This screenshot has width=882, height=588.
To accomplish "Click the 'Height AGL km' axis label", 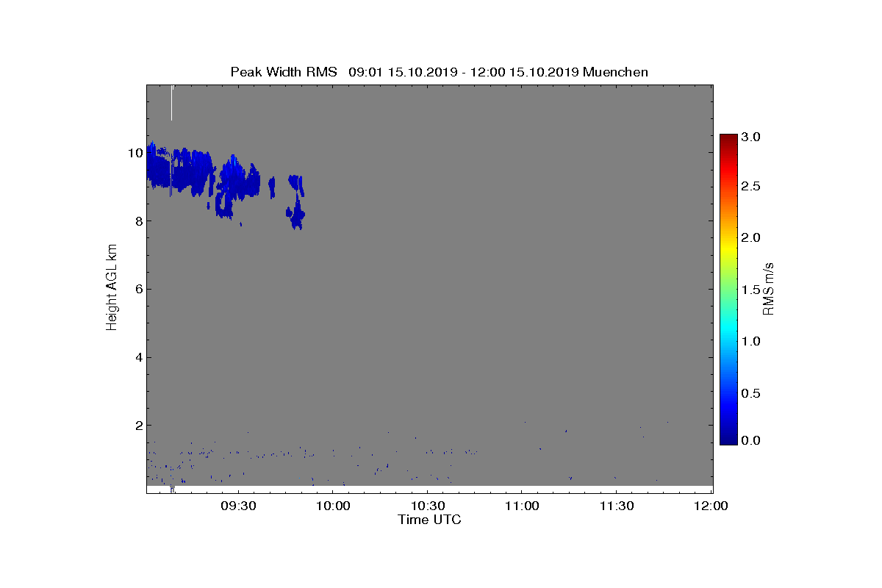I will [x=112, y=288].
